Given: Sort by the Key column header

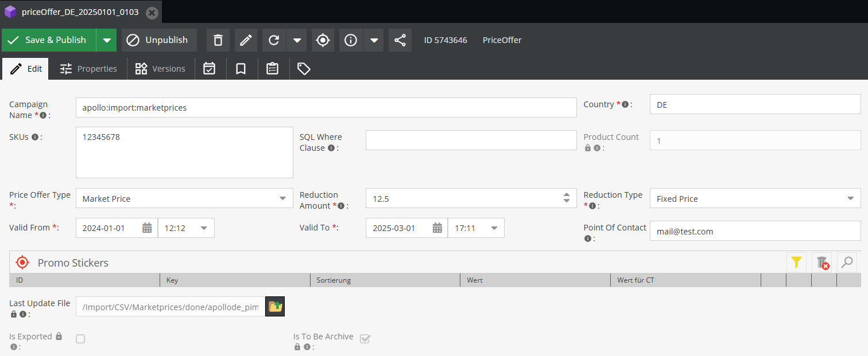Looking at the screenshot, I should point(235,280).
